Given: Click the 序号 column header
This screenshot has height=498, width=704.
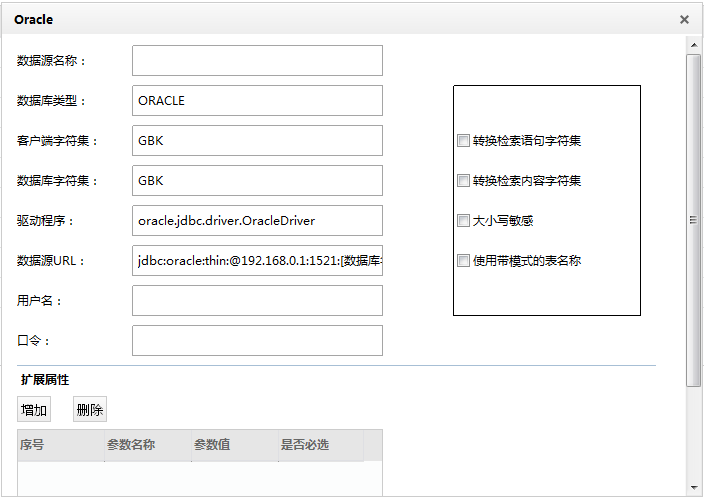Looking at the screenshot, I should pyautogui.click(x=61, y=445).
